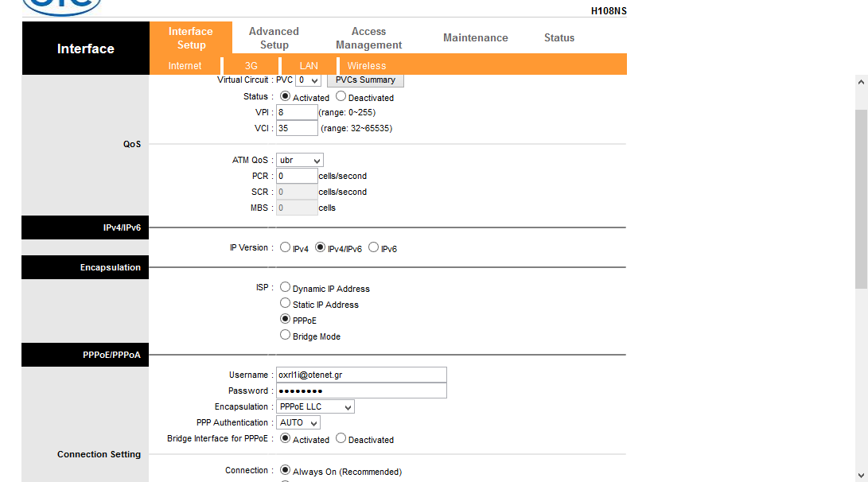Click the PVCs Summary button
Image resolution: width=868 pixels, height=482 pixels.
click(x=365, y=80)
